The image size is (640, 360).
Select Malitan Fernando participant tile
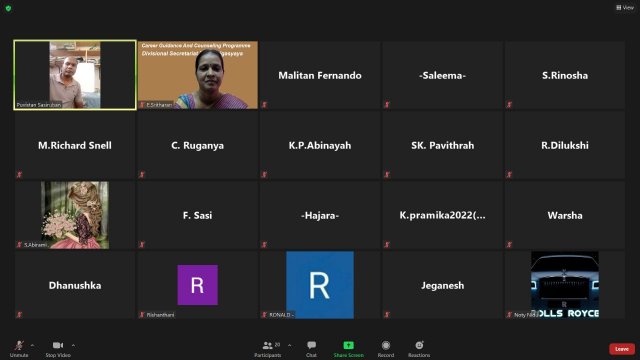(320, 75)
